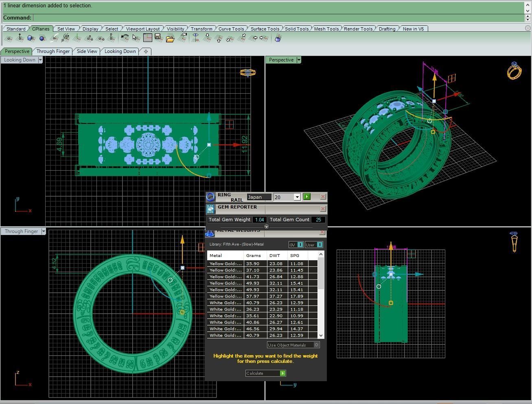Click into the Command input field

pos(279,18)
